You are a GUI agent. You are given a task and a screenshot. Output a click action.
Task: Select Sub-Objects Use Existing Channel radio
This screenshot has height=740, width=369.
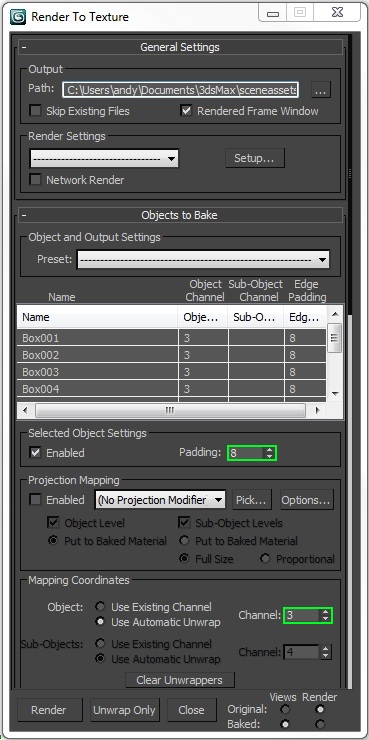[x=100, y=643]
